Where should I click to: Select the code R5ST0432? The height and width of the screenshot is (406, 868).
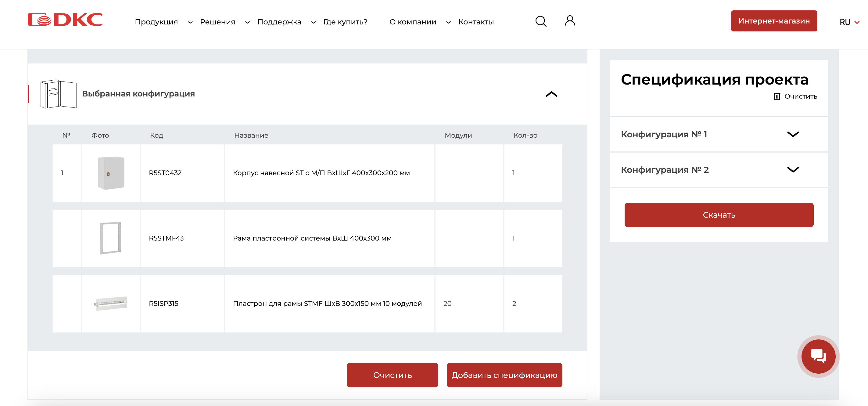[x=165, y=173]
